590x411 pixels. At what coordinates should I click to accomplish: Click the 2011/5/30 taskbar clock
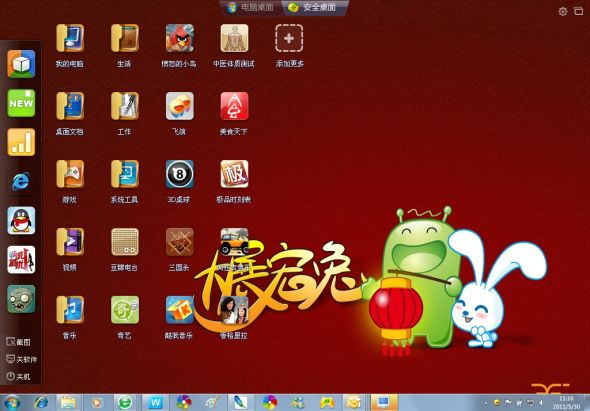click(x=566, y=403)
